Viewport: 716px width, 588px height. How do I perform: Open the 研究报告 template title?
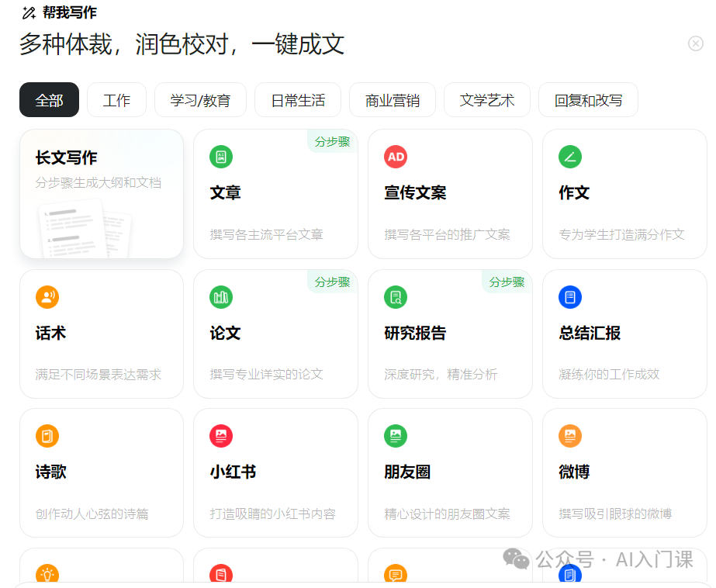coord(415,333)
